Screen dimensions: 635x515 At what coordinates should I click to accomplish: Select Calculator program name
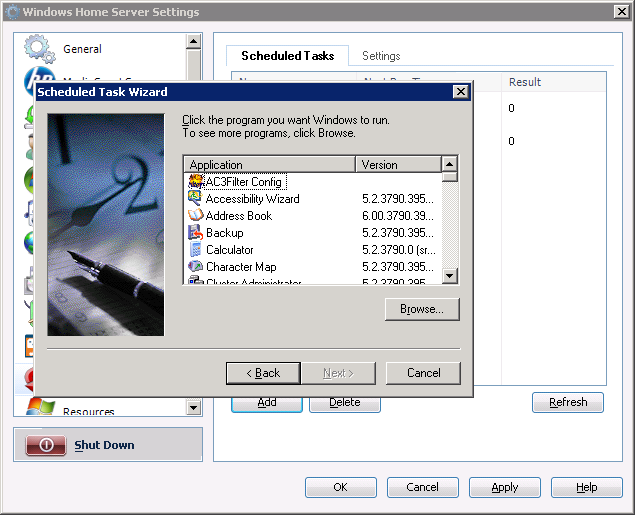pyautogui.click(x=230, y=250)
